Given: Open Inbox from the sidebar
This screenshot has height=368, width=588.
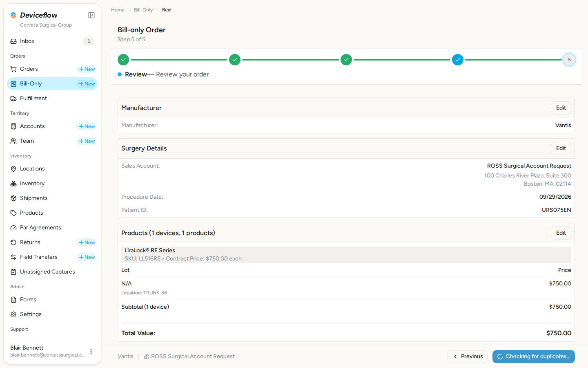Looking at the screenshot, I should coord(52,41).
